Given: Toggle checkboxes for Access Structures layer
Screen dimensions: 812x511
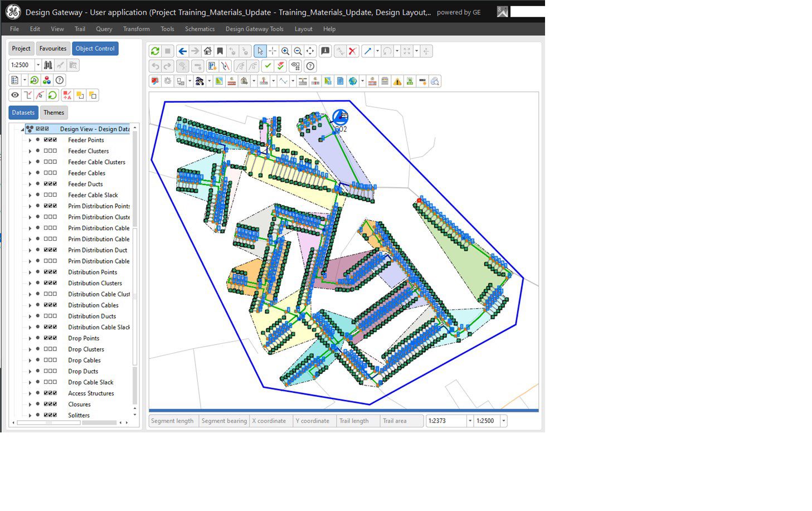Looking at the screenshot, I should pos(50,393).
